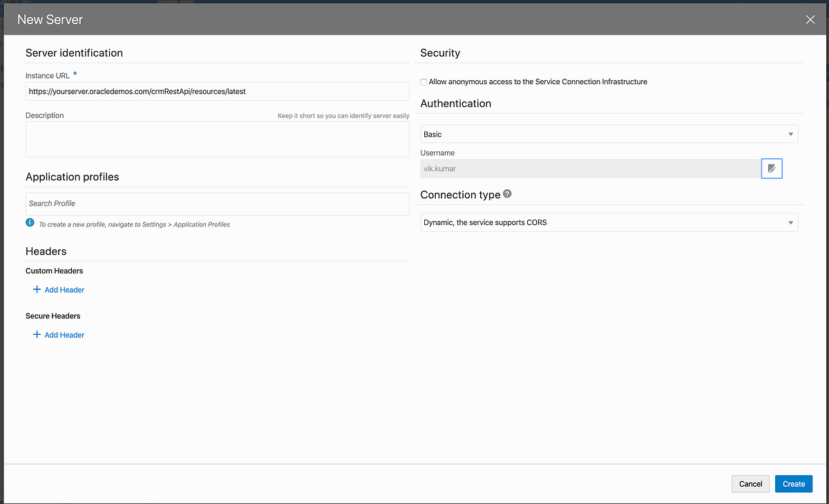Screen dimensions: 829x504
Task: Click the Create button
Action: [x=793, y=483]
